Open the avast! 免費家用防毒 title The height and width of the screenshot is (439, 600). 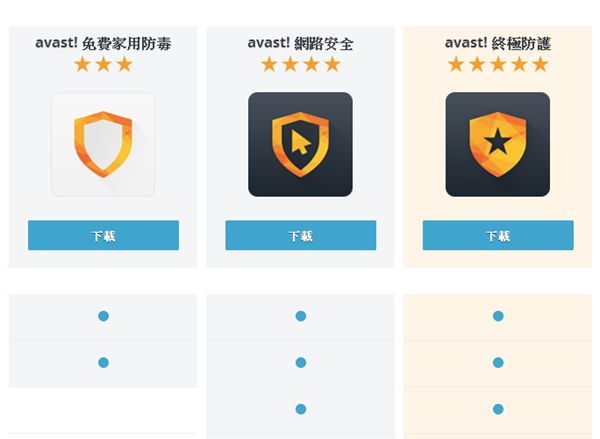tap(103, 44)
